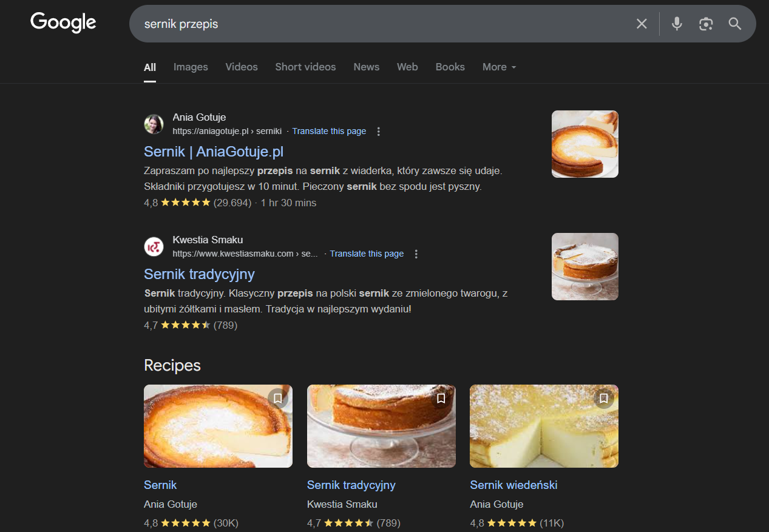This screenshot has width=769, height=532.
Task: Click 'Ania Gotuje' source name in first result
Action: (199, 118)
